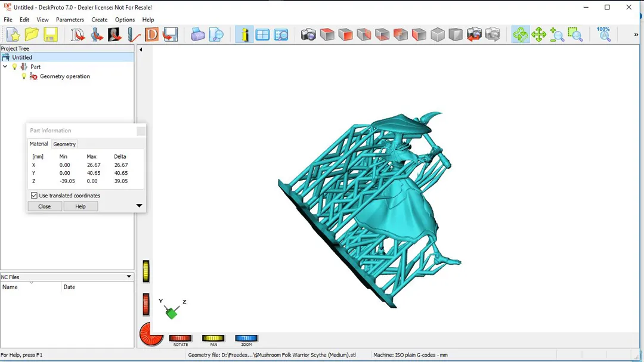Open the Help menu
Viewport: 644px width, 362px height.
(148, 20)
